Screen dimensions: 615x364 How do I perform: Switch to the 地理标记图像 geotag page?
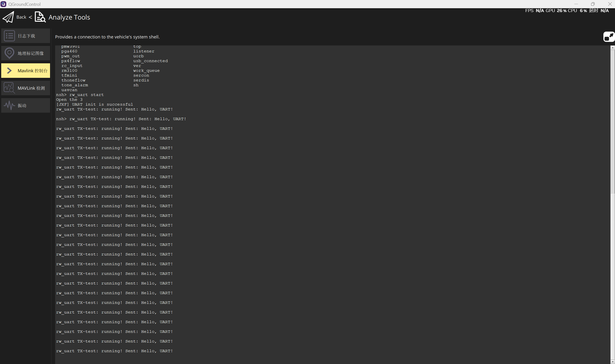click(30, 53)
